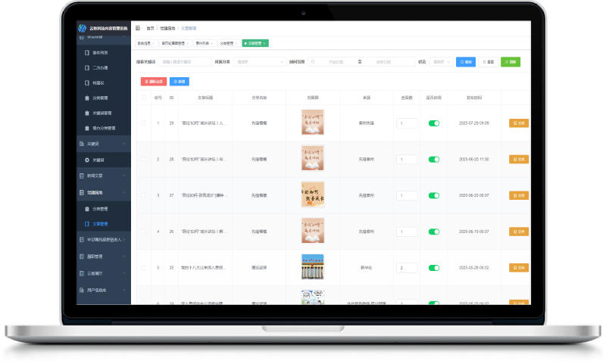The image size is (606, 364).
Task: Click the blue 查询 search button
Action: [466, 62]
